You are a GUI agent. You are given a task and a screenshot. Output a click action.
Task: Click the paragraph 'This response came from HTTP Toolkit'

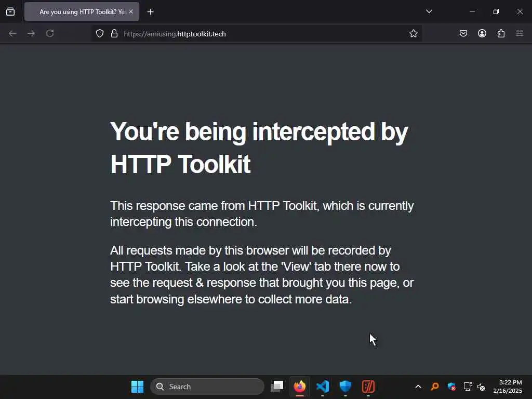point(262,214)
